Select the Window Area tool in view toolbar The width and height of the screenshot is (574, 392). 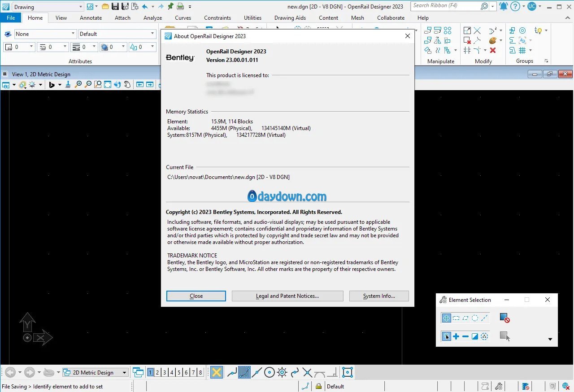[98, 84]
